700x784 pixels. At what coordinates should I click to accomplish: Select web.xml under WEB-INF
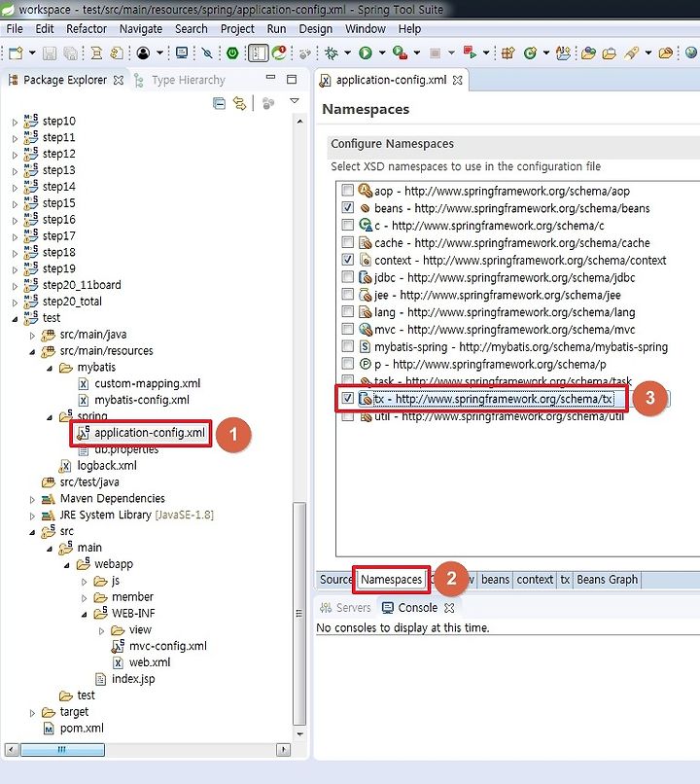142,662
